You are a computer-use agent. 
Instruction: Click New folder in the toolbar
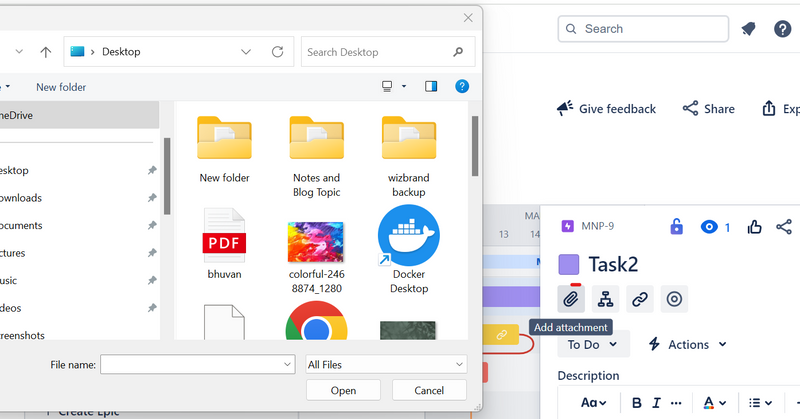(x=61, y=87)
